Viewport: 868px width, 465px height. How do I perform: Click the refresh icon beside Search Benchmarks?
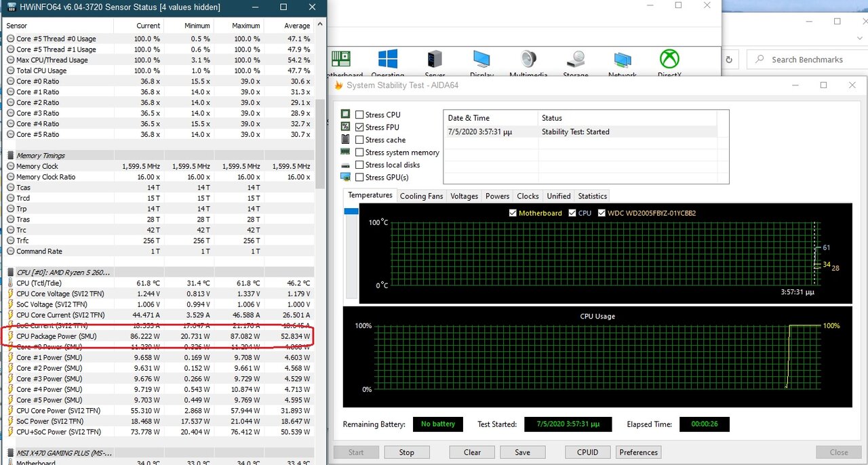(729, 60)
